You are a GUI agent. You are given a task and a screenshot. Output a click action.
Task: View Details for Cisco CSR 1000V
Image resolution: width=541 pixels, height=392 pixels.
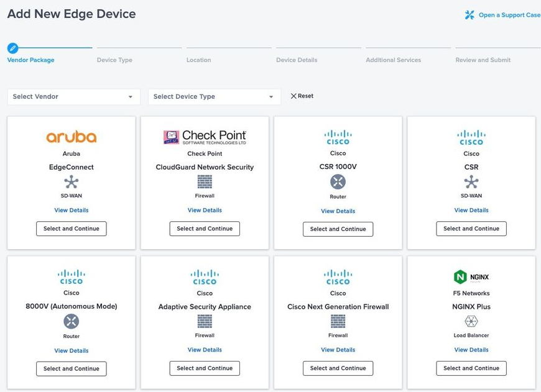point(338,211)
